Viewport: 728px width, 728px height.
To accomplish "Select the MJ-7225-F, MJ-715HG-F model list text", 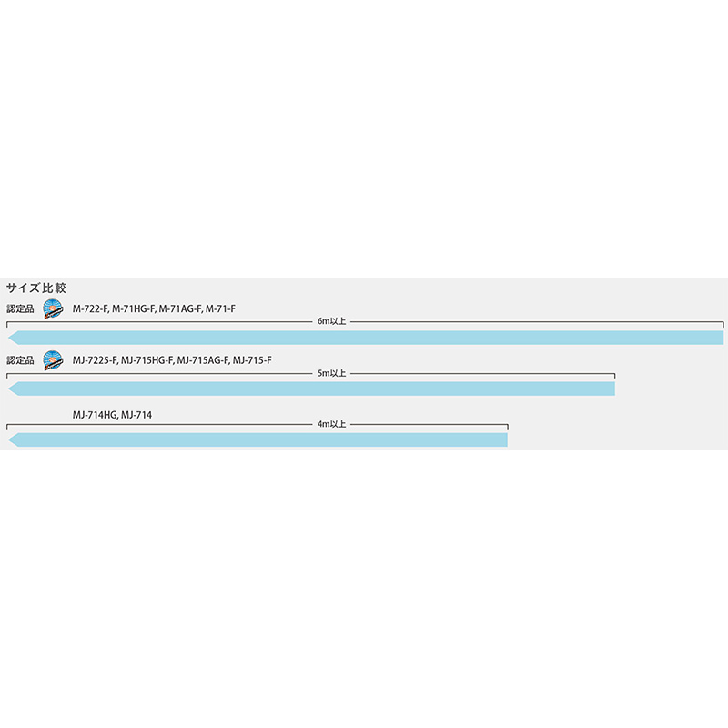I will tap(172, 361).
